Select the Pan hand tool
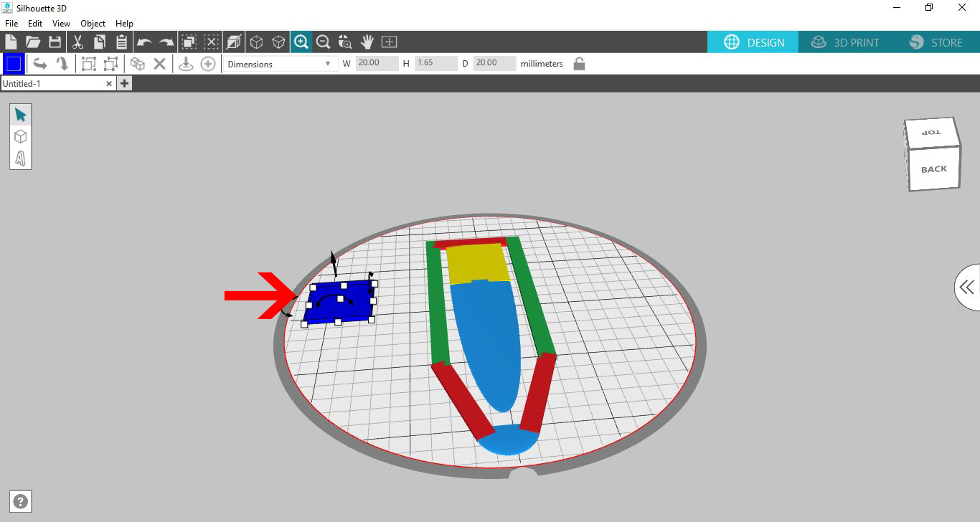980x522 pixels. (367, 42)
